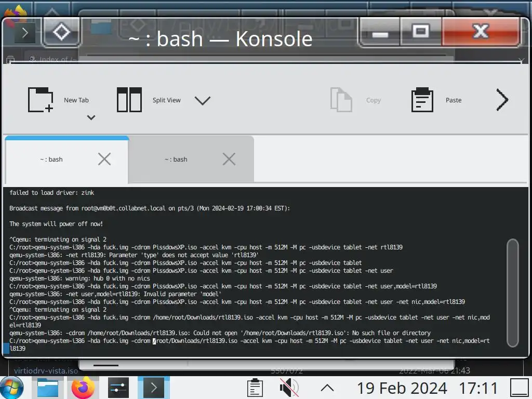Click 'The system will power off now!' text
532x399 pixels.
(x=56, y=224)
